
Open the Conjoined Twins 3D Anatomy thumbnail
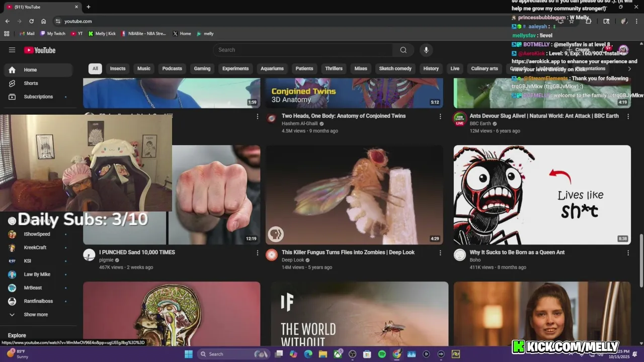[x=354, y=93]
